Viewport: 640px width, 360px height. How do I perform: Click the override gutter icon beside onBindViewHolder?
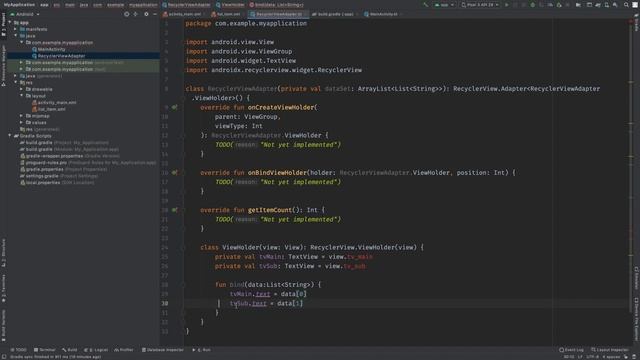[175, 173]
